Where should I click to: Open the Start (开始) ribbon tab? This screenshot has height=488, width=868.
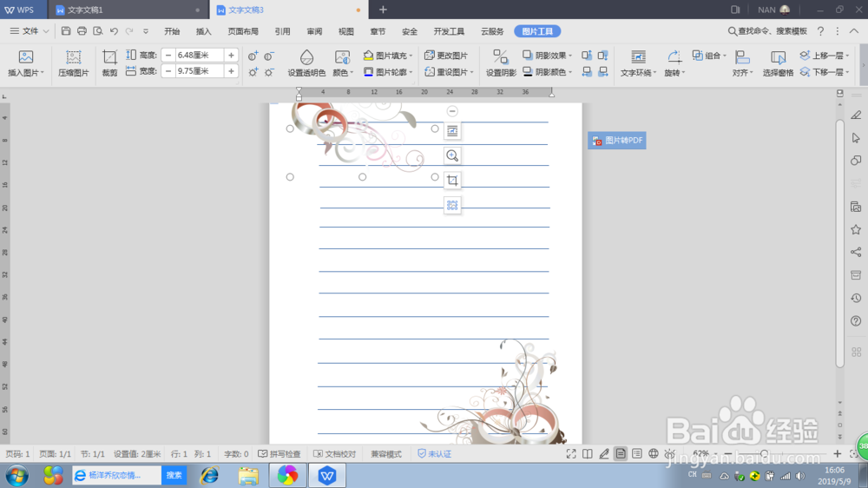tap(172, 31)
